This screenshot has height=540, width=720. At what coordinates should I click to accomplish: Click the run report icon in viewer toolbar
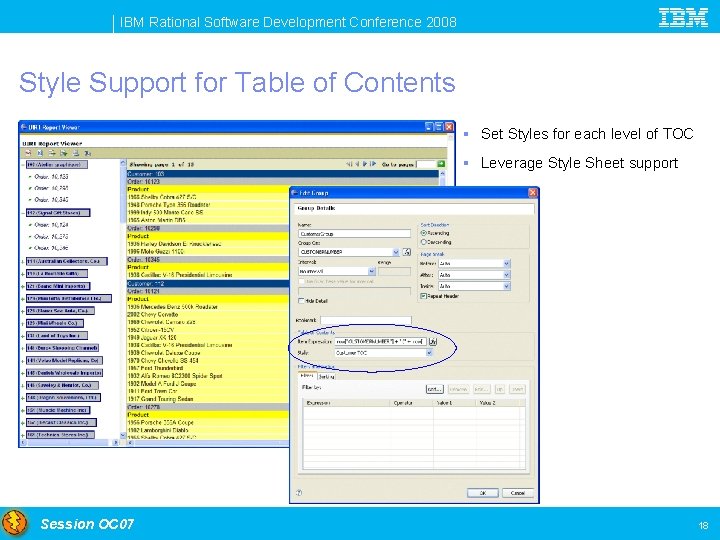40,153
